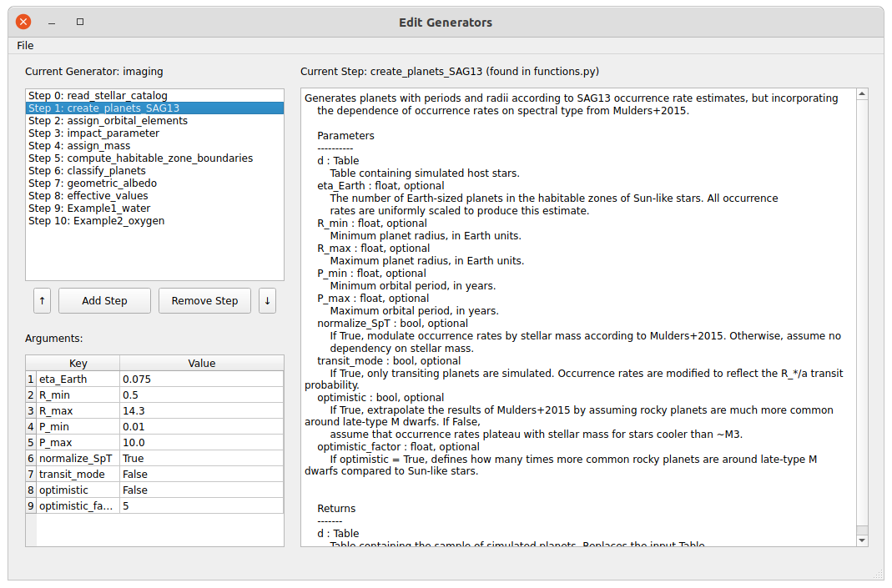
Task: Close the Edit Generators window
Action: (23, 23)
